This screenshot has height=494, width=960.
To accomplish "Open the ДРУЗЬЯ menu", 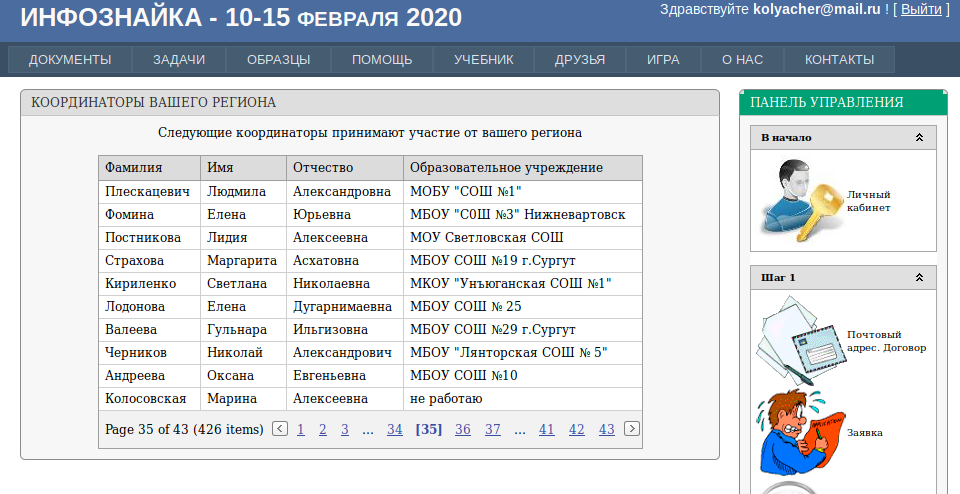I will pos(580,59).
